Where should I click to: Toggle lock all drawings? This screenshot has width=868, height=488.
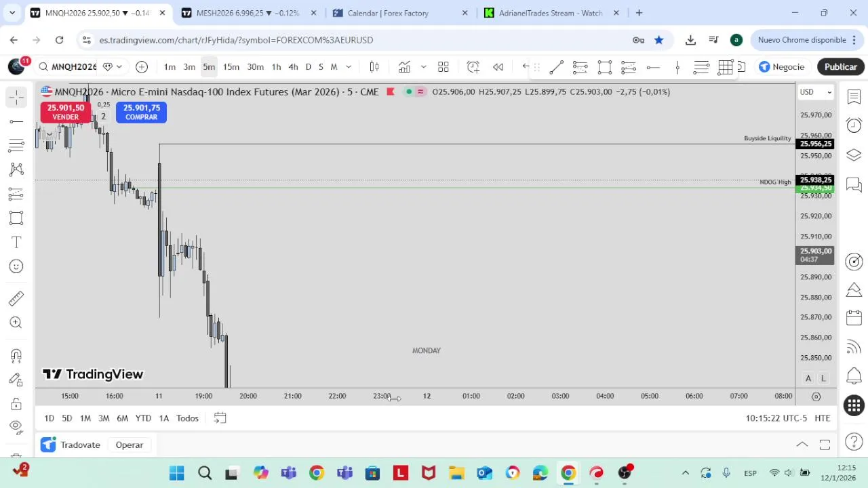[16, 404]
